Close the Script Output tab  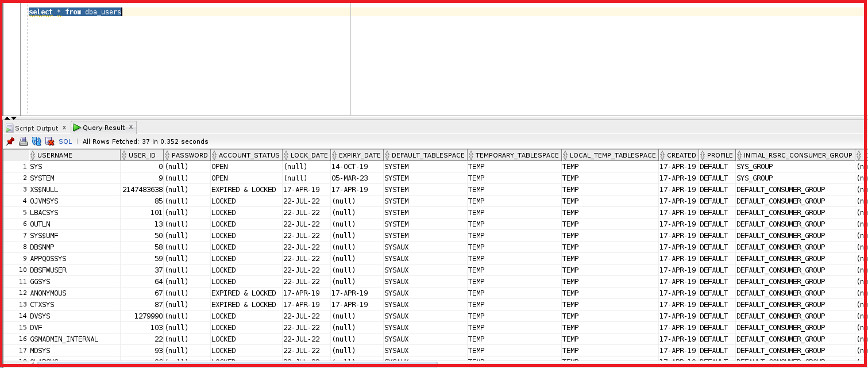pyautogui.click(x=64, y=128)
